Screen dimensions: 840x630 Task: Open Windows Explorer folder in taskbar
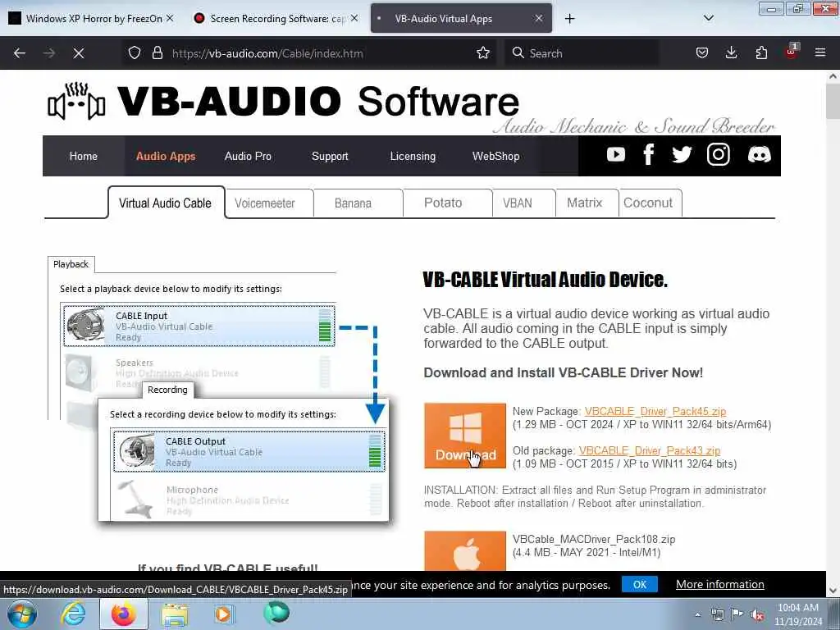[x=175, y=614]
